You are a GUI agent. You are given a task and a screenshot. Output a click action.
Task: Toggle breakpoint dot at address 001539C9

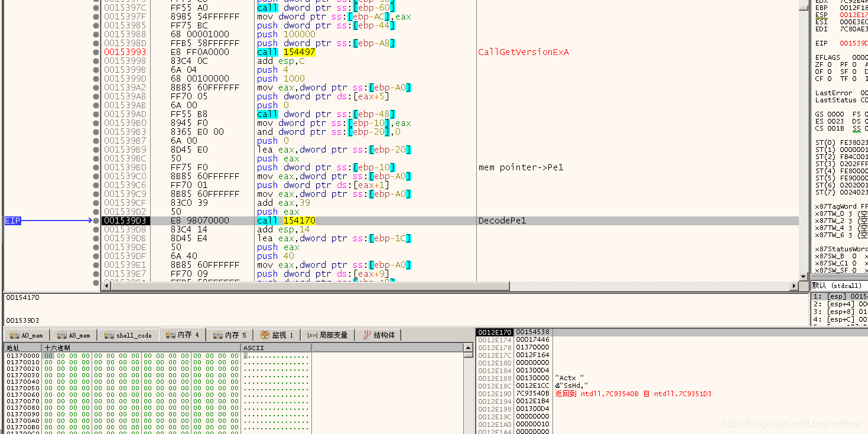coord(96,194)
